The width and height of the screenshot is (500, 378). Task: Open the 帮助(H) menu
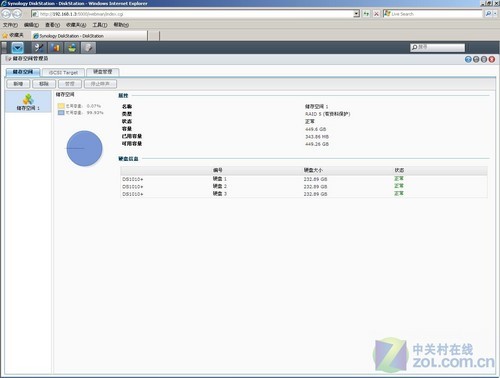coord(121,25)
